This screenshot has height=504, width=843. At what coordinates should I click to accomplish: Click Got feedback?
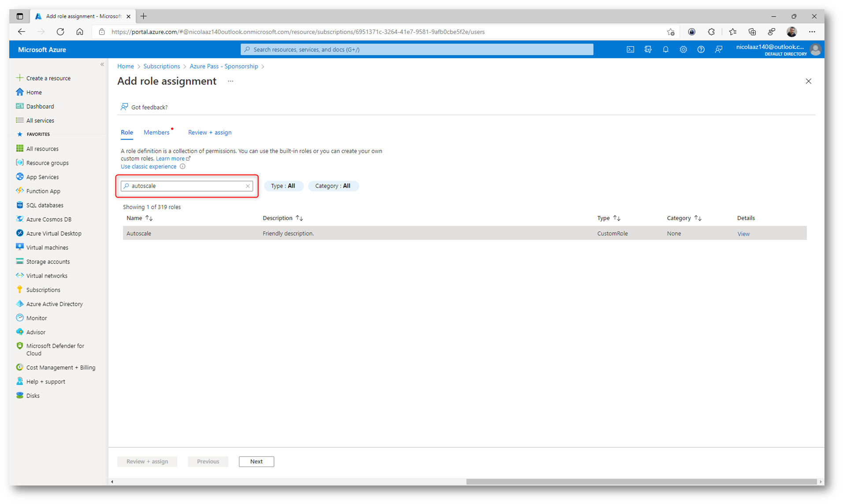click(x=145, y=107)
